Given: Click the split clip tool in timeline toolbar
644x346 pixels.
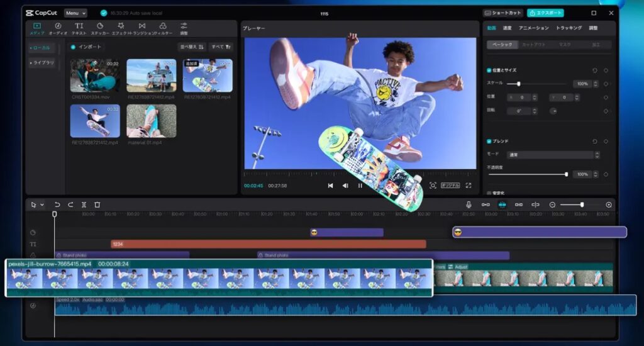Looking at the screenshot, I should (x=84, y=204).
